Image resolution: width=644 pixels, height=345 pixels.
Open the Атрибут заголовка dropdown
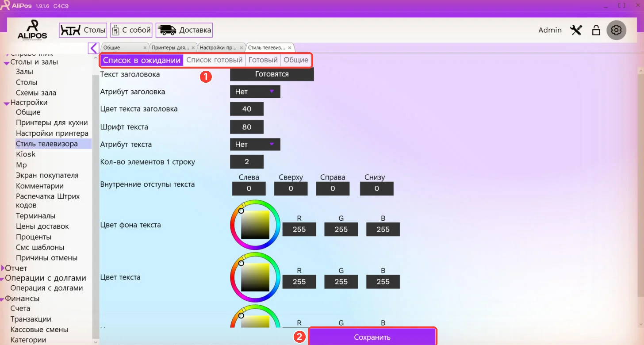(x=255, y=92)
